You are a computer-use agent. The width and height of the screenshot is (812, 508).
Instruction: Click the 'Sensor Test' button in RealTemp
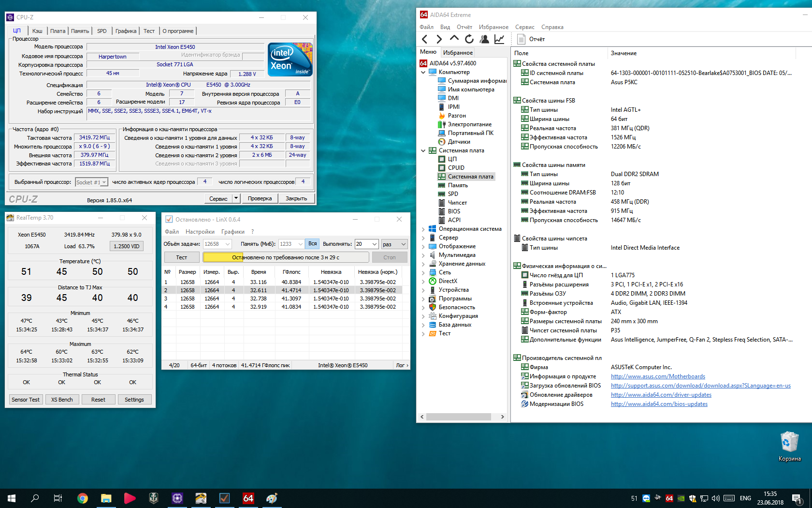click(26, 400)
